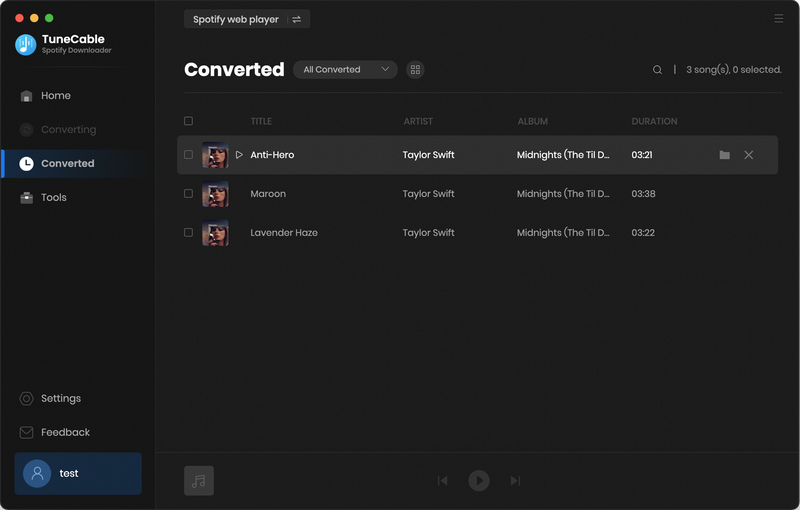This screenshot has width=800, height=510.
Task: Click the switch-source arrows icon
Action: pyautogui.click(x=296, y=19)
